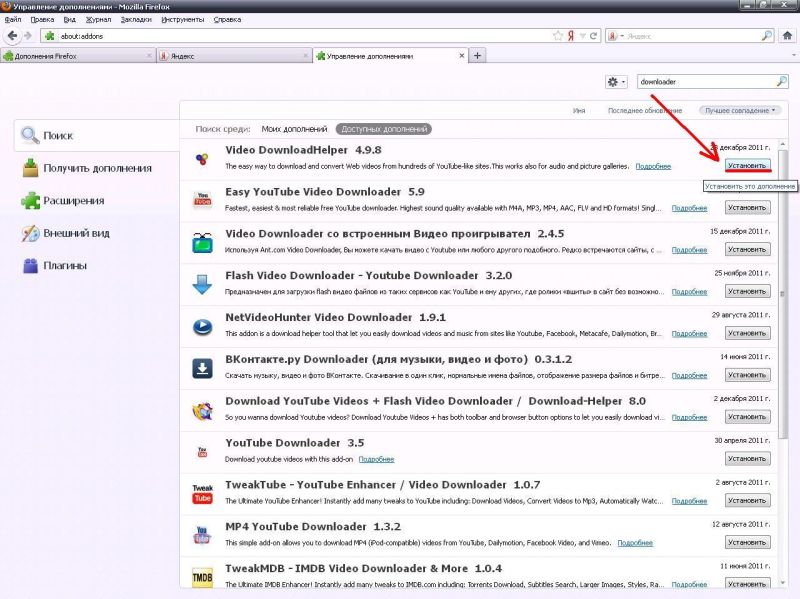Click the Ant Video Downloader TV icon
Viewport: 800px width, 599px height.
[202, 242]
